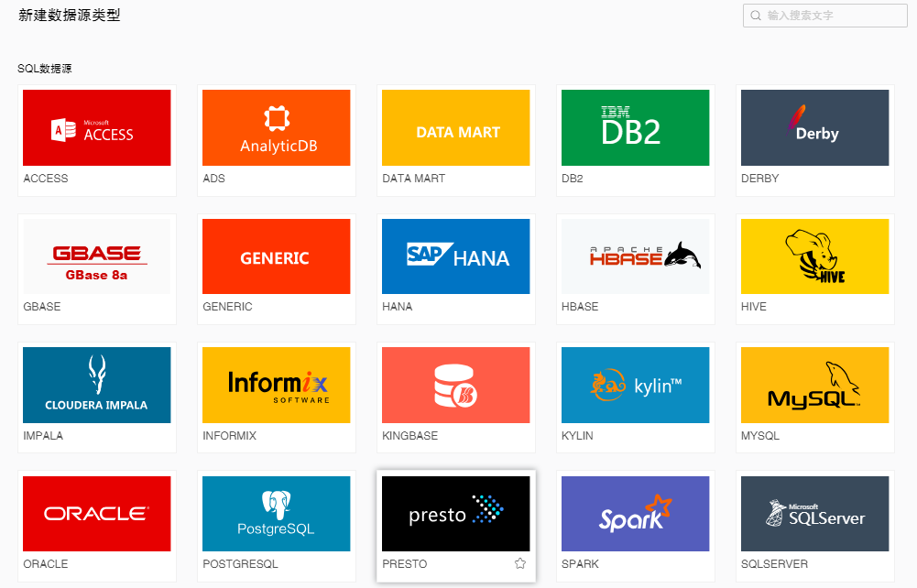
Task: Favorite the Presto data source with star
Action: (520, 564)
